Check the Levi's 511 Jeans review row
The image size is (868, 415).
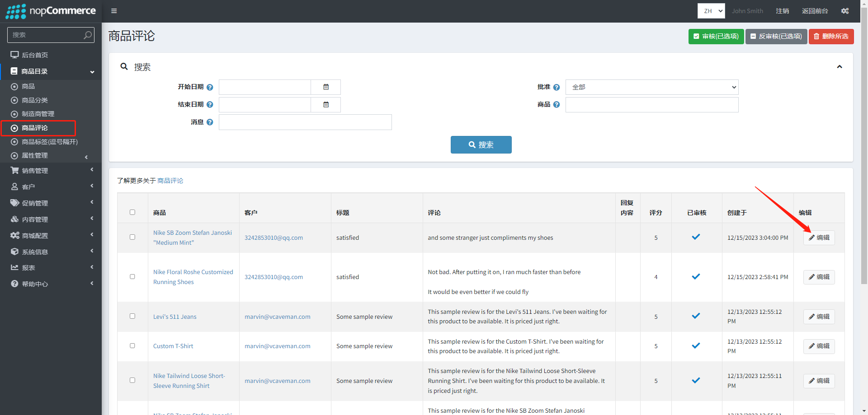(x=132, y=316)
